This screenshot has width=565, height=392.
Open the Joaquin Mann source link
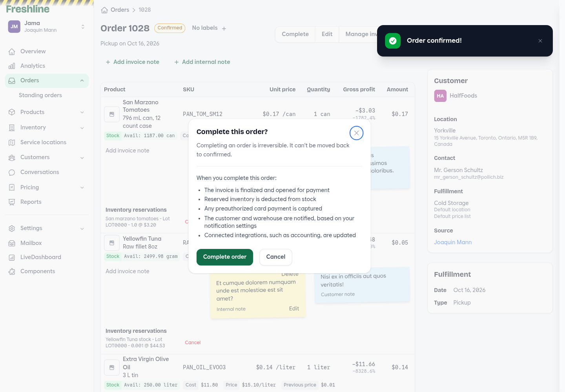[x=453, y=242]
